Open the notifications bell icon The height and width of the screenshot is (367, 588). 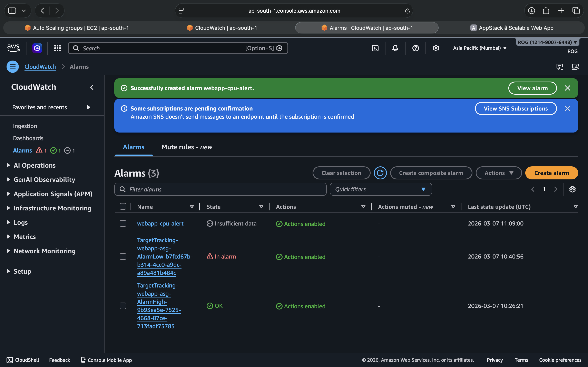[x=395, y=48]
